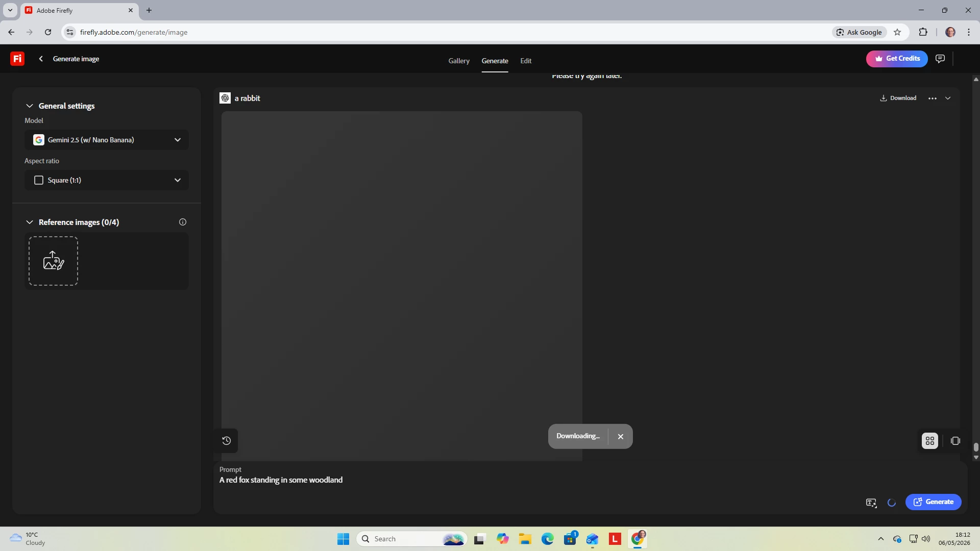Open the Model dropdown showing Gemini 2.5

pos(107,140)
